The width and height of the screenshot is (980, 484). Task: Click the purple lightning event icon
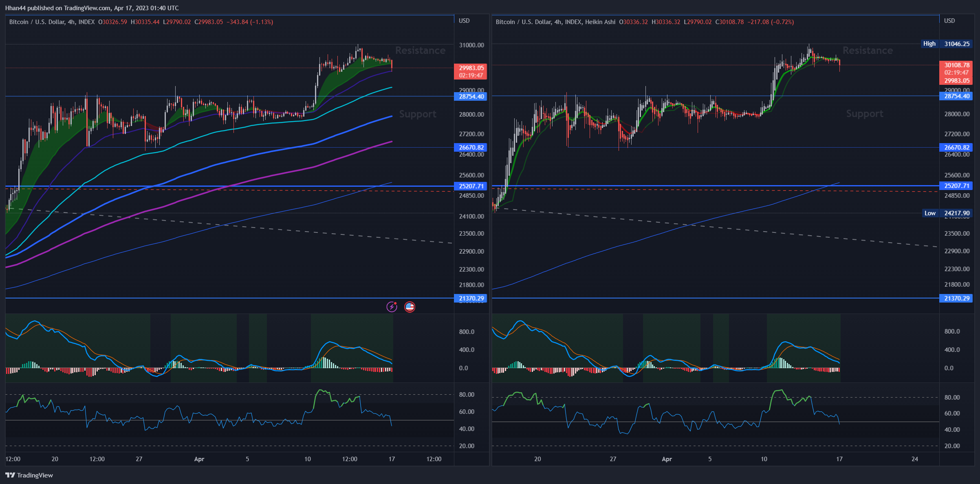[x=392, y=307]
